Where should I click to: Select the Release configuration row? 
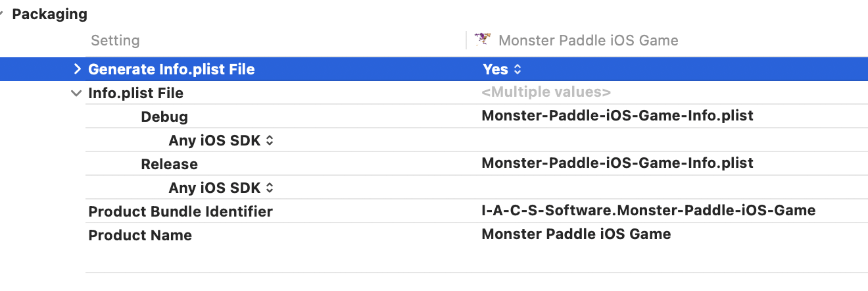[477, 164]
